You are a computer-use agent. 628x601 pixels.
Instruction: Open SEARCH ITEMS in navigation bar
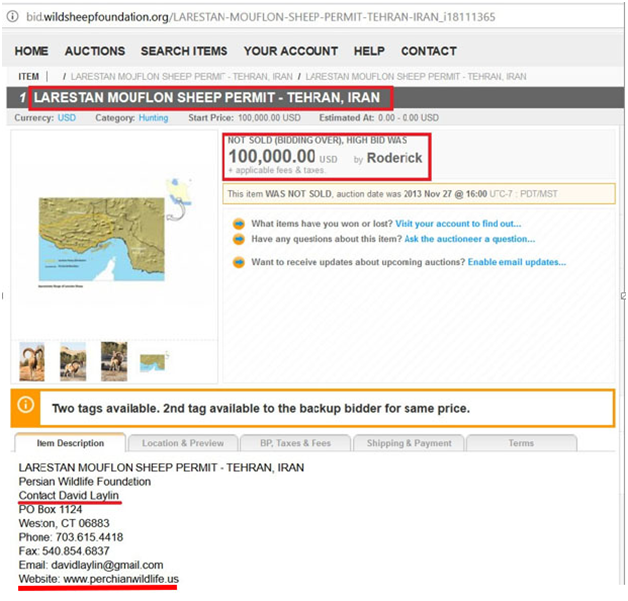point(184,51)
